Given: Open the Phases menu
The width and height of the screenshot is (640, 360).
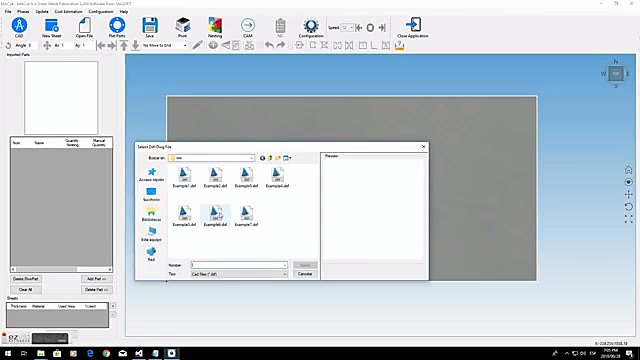Looking at the screenshot, I should (23, 11).
